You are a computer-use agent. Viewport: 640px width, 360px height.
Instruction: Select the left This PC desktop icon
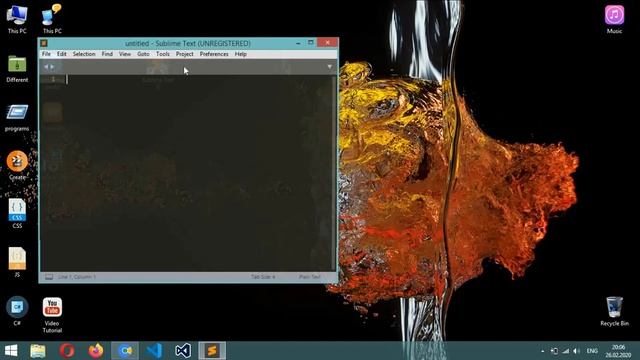[x=17, y=20]
